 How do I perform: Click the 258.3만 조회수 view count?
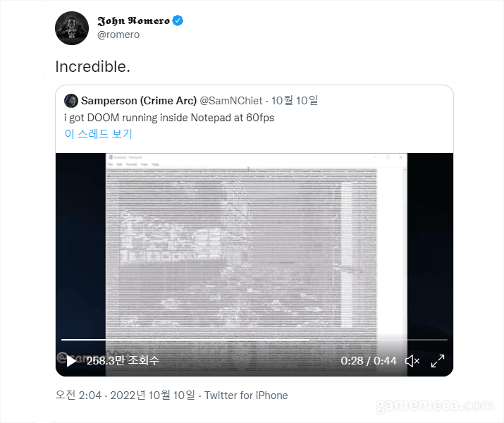point(123,361)
